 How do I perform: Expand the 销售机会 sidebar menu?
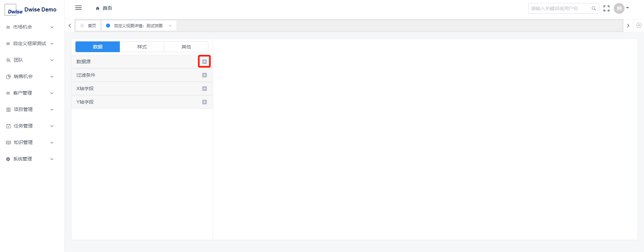tap(30, 76)
